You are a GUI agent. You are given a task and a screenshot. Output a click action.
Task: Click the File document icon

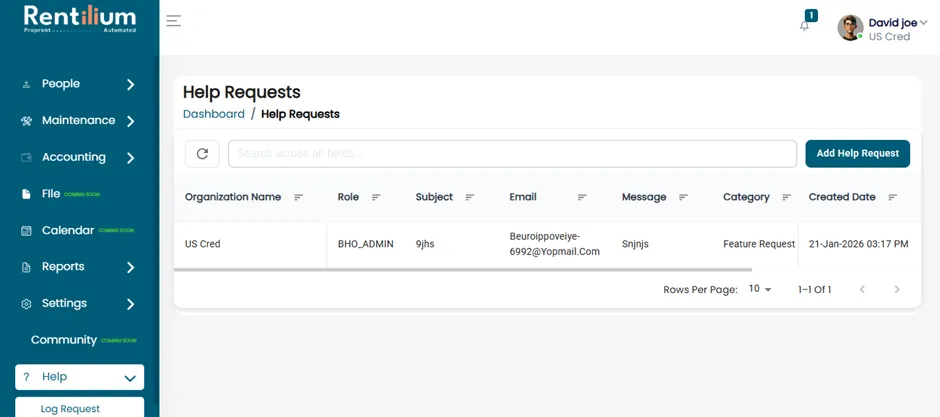pyautogui.click(x=26, y=194)
